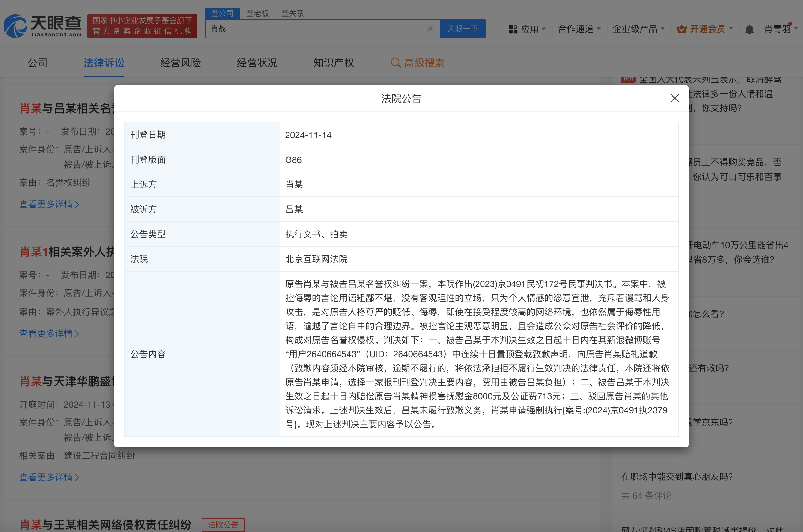Screen dimensions: 803x532
Task: Open the 知识产权 tab
Action: tap(334, 63)
